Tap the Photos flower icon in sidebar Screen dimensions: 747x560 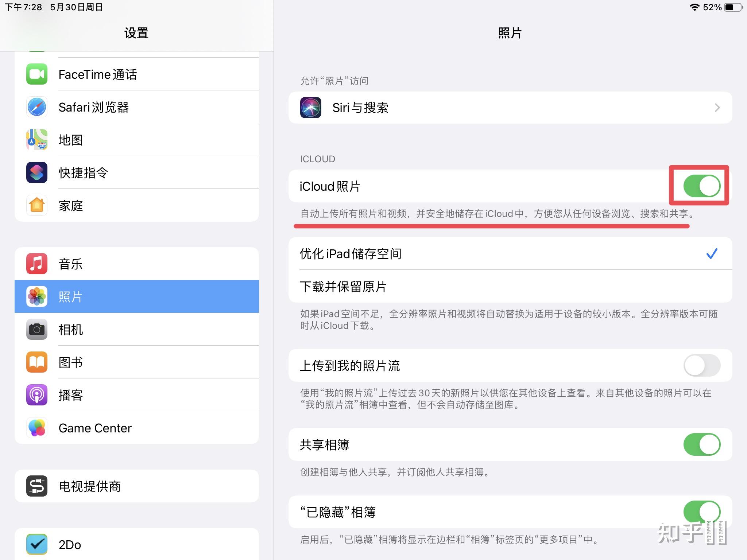click(37, 296)
